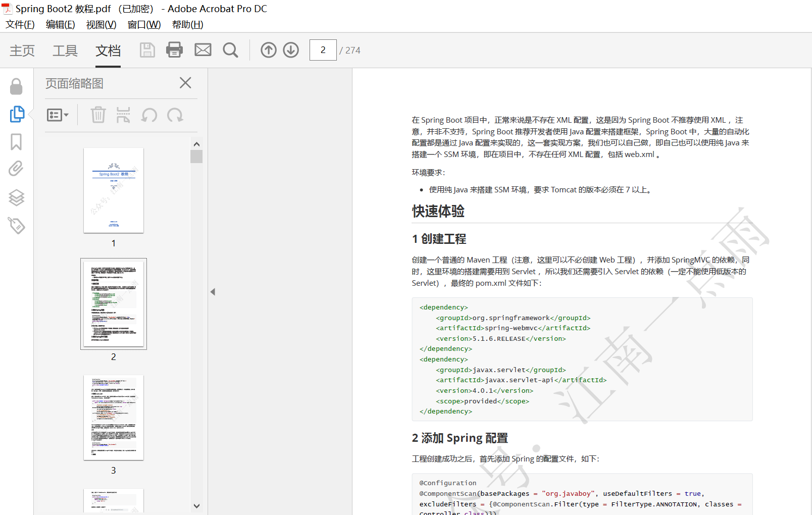Click the 5.1.6.RELEASE version code line
Viewport: 812px width, 515px height.
coord(501,339)
